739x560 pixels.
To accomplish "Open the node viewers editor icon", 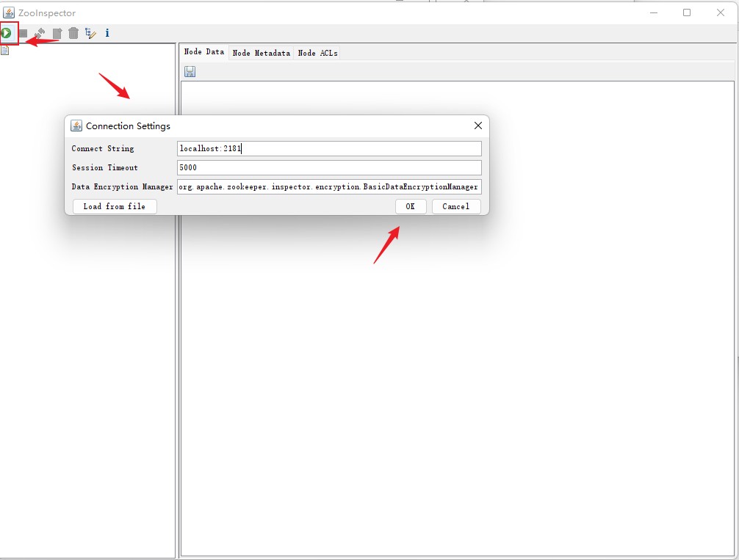I will [x=90, y=33].
